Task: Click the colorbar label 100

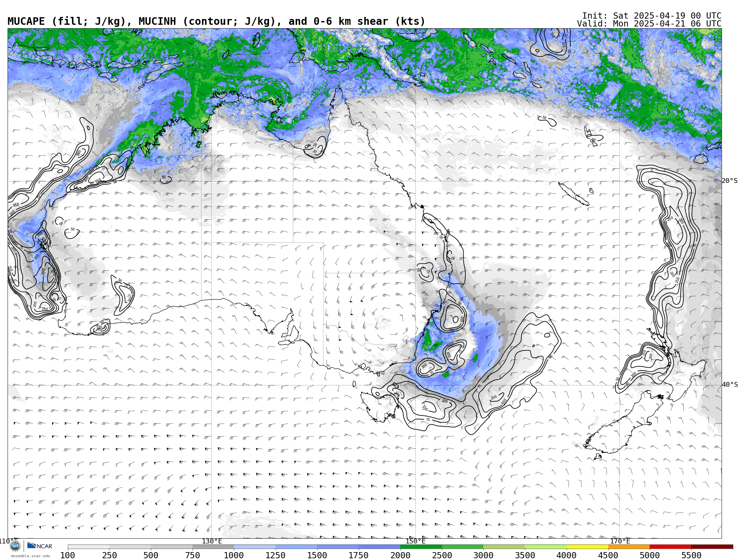Action: coord(68,556)
